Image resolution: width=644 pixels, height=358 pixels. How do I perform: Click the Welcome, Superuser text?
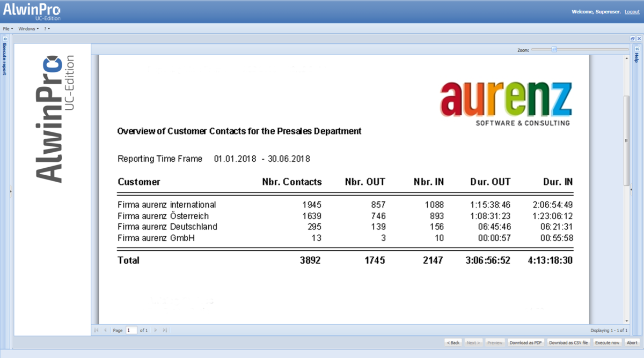click(x=596, y=12)
